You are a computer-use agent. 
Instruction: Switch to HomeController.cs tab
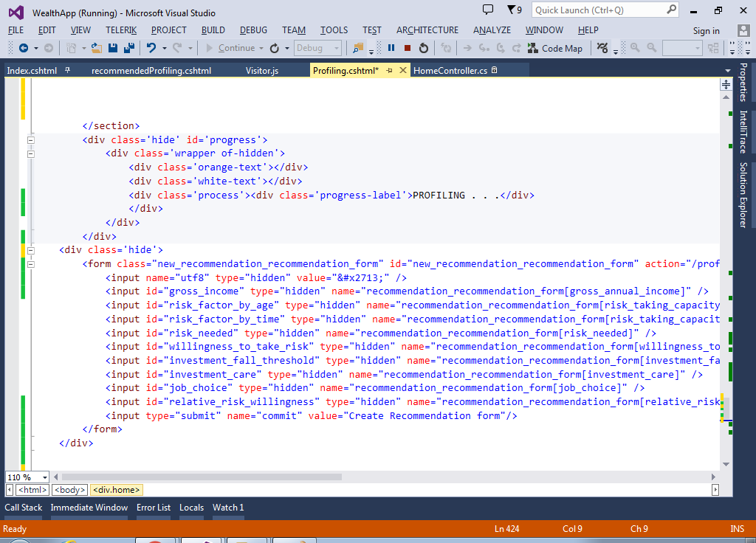450,70
